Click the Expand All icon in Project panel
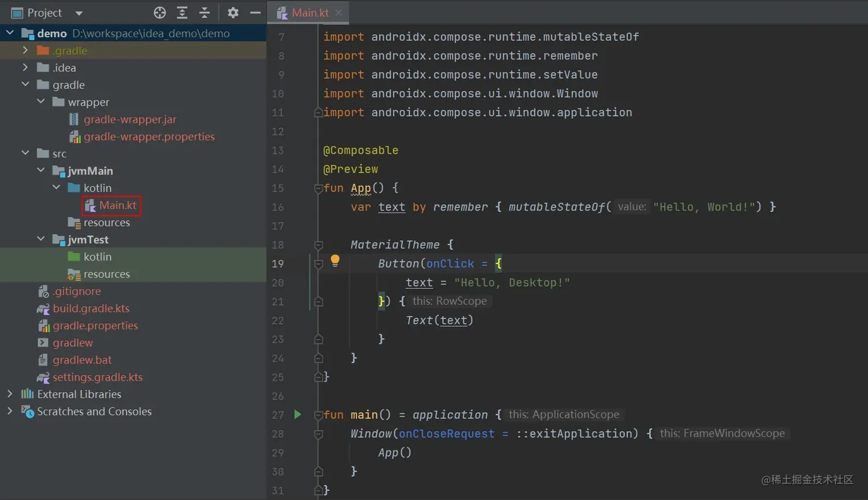Viewport: 868px width, 500px height. [182, 13]
